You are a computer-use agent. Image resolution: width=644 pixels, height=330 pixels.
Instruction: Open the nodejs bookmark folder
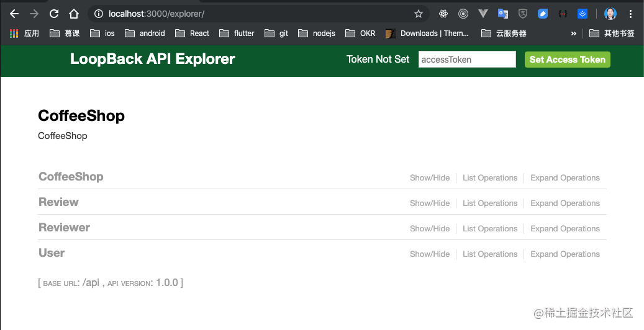click(317, 33)
